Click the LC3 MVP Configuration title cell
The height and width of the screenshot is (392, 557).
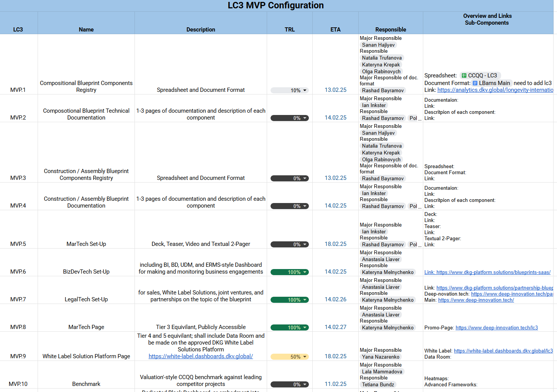click(275, 5)
